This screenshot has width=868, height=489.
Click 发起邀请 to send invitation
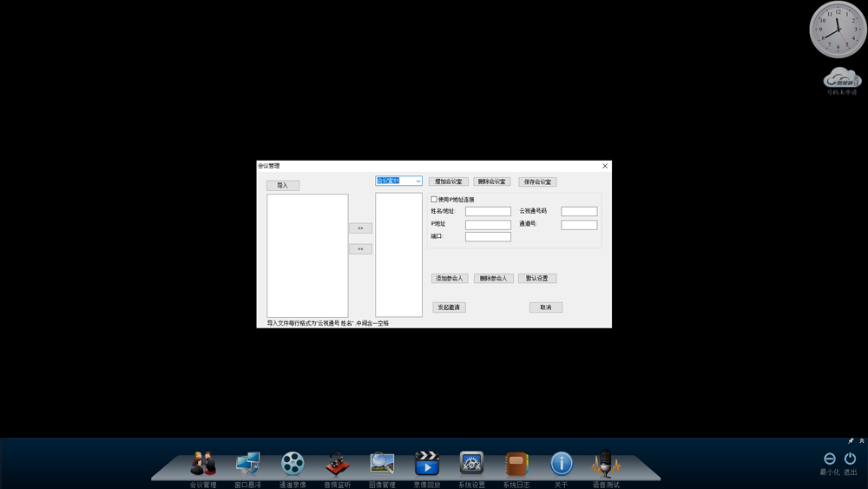[450, 307]
